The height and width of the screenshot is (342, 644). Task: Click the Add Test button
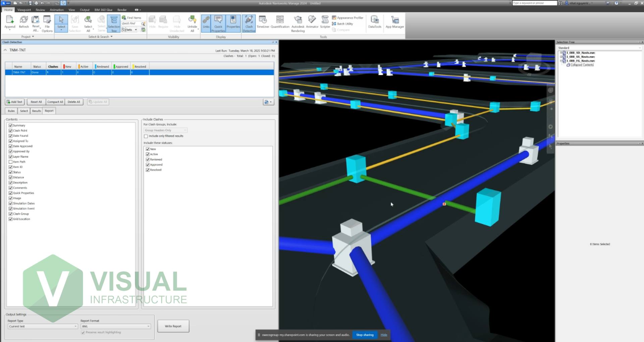14,102
